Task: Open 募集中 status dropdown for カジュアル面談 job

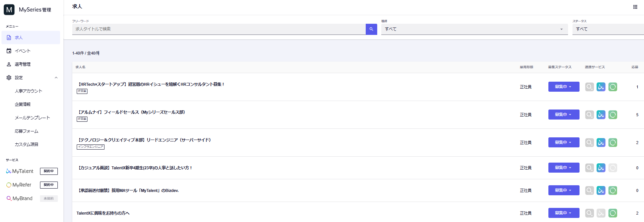Action: point(564,168)
